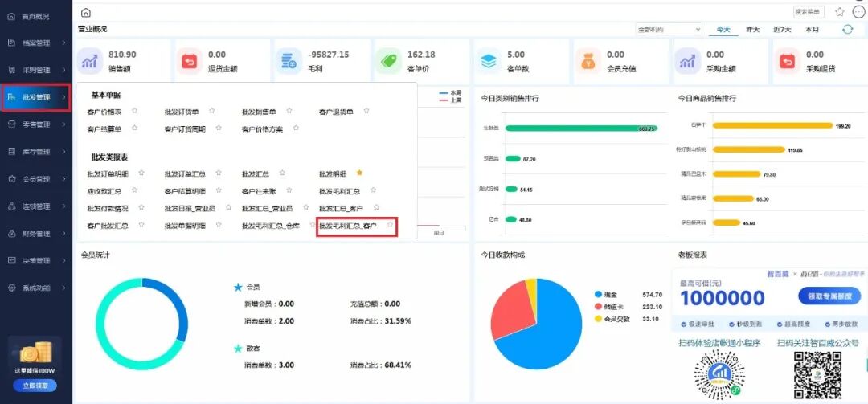The height and width of the screenshot is (404, 868).
Task: Click the red 储值卡 legend dot
Action: tap(598, 307)
